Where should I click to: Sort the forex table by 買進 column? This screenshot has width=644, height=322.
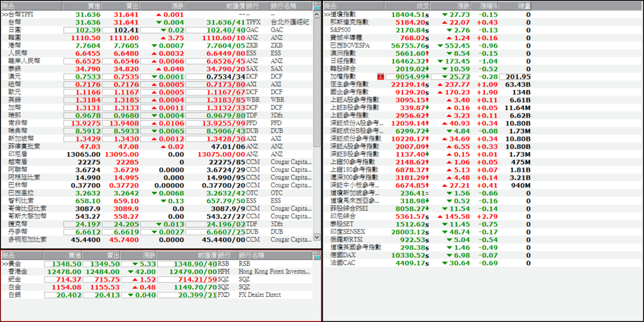click(x=82, y=6)
